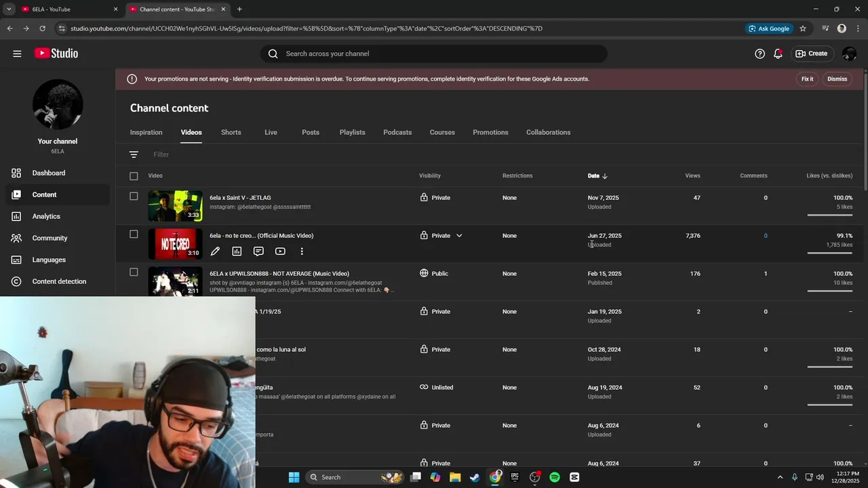Switch to the Collaborations tab
The height and width of the screenshot is (488, 868).
click(549, 132)
